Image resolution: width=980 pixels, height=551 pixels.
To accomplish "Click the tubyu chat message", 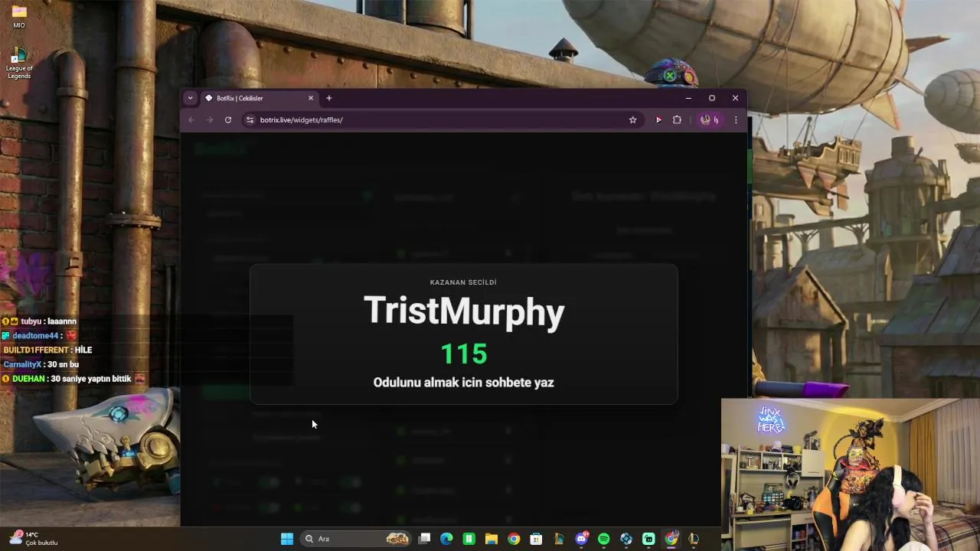I will (39, 321).
